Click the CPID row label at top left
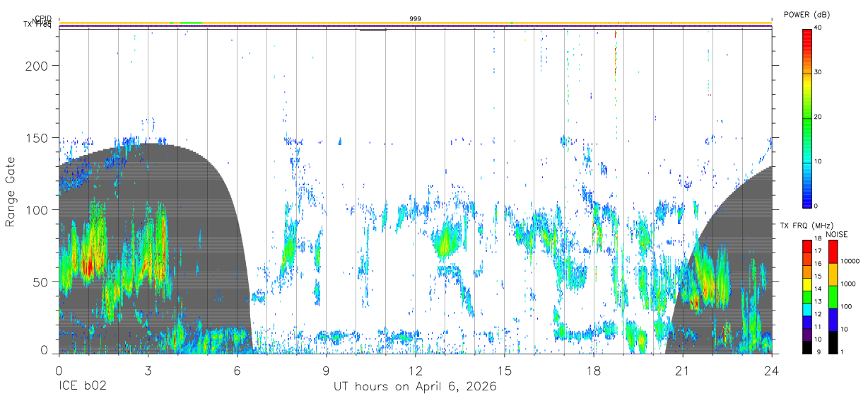868x401 pixels. (x=42, y=18)
